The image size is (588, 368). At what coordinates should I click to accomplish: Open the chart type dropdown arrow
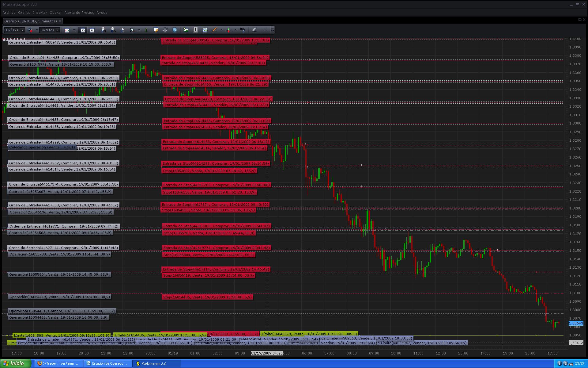74,30
